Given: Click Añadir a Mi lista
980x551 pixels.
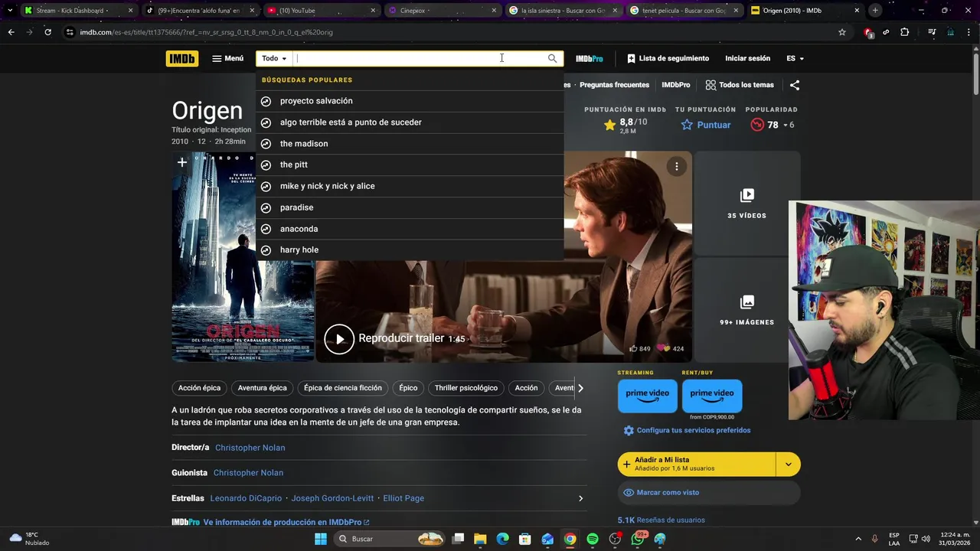Looking at the screenshot, I should click(x=696, y=464).
